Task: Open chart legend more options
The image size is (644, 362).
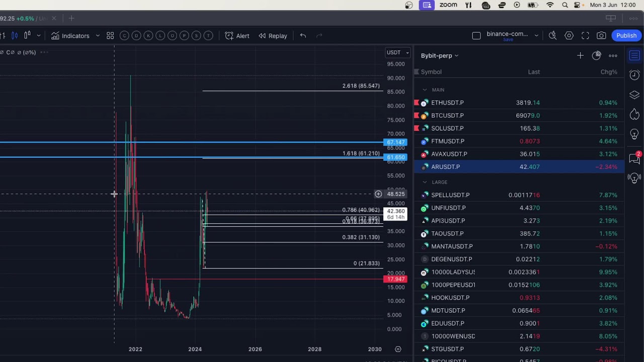Action: (x=44, y=52)
